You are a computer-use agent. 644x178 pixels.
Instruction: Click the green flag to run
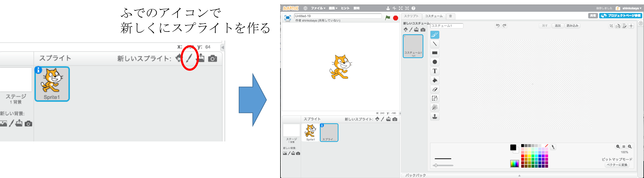(388, 18)
